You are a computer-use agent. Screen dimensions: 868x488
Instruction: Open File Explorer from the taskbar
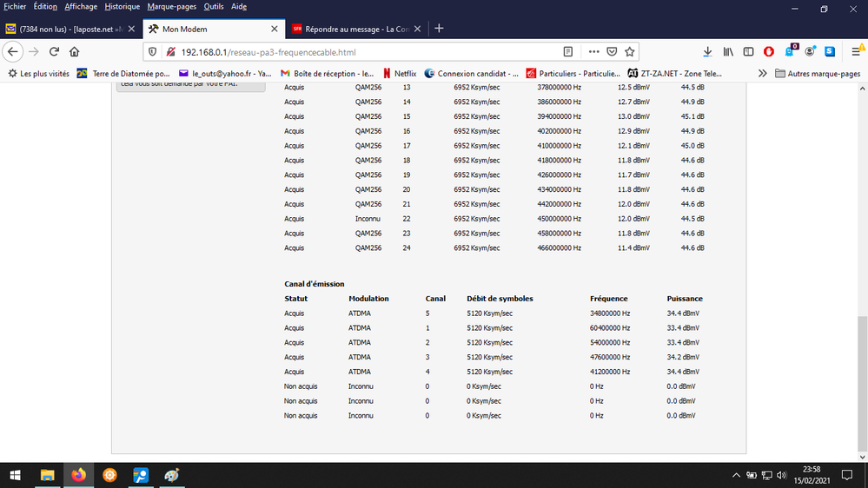49,475
